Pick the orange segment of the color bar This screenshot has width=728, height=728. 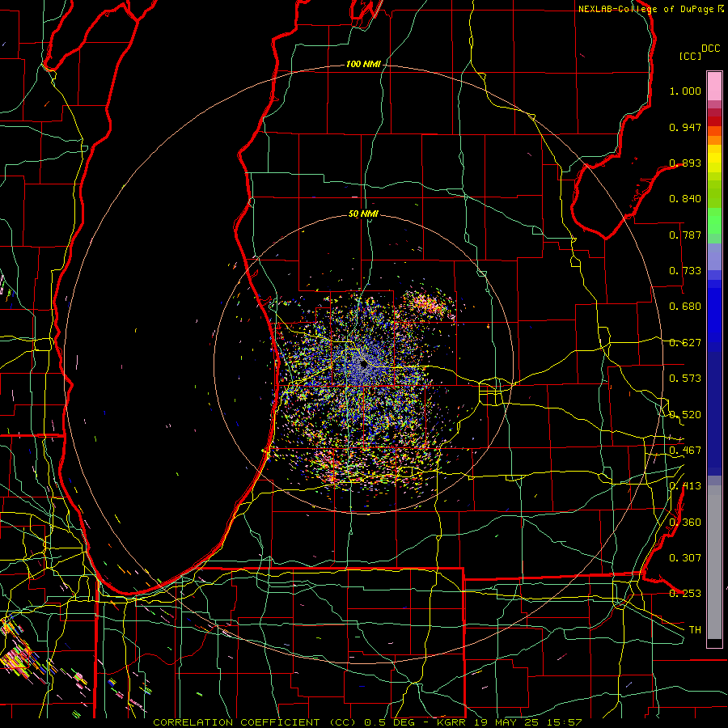point(714,140)
